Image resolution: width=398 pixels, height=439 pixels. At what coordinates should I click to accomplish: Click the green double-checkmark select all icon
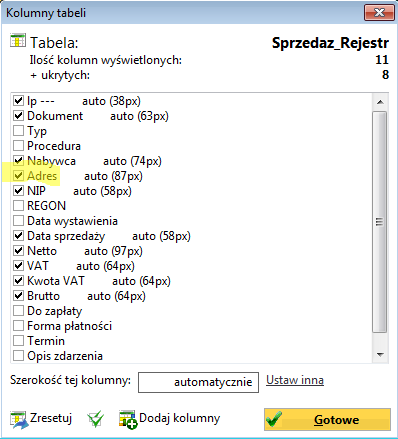click(95, 419)
